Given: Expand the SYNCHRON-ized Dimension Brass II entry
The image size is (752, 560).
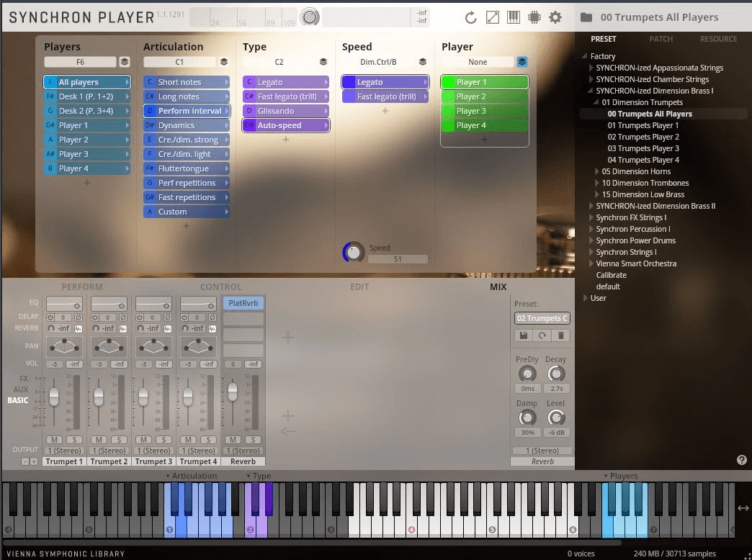Looking at the screenshot, I should click(592, 206).
